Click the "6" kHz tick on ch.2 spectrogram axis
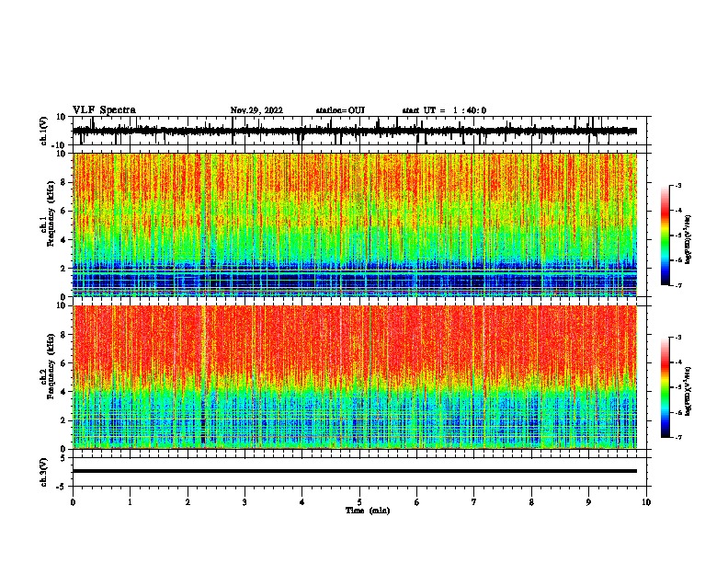The width and height of the screenshot is (728, 563). (x=63, y=363)
